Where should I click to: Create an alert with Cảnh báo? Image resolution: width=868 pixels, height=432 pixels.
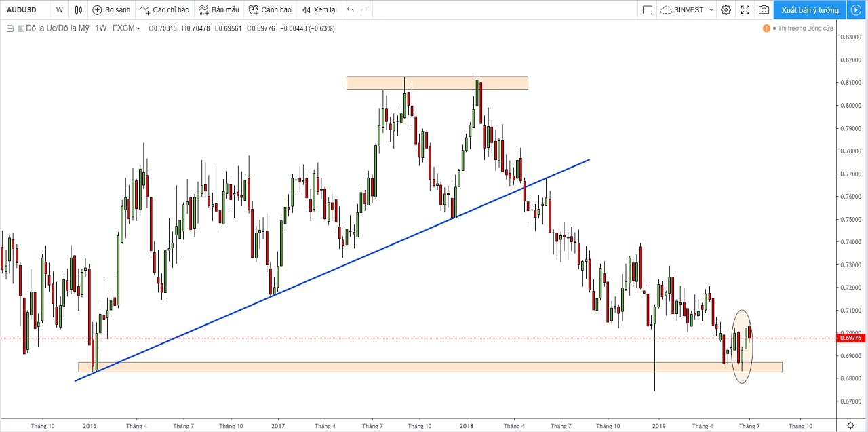(x=270, y=9)
